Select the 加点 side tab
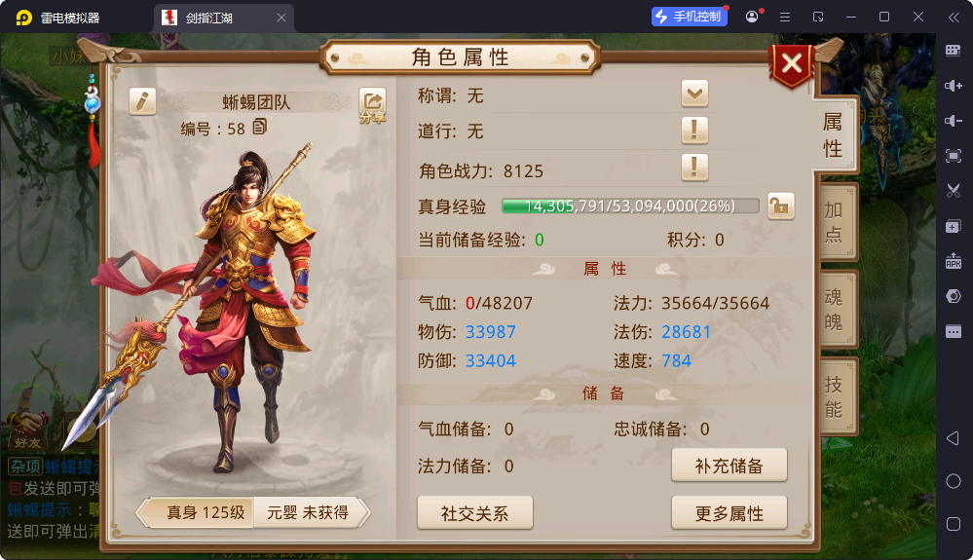Viewport: 973px width, 560px height. 835,222
